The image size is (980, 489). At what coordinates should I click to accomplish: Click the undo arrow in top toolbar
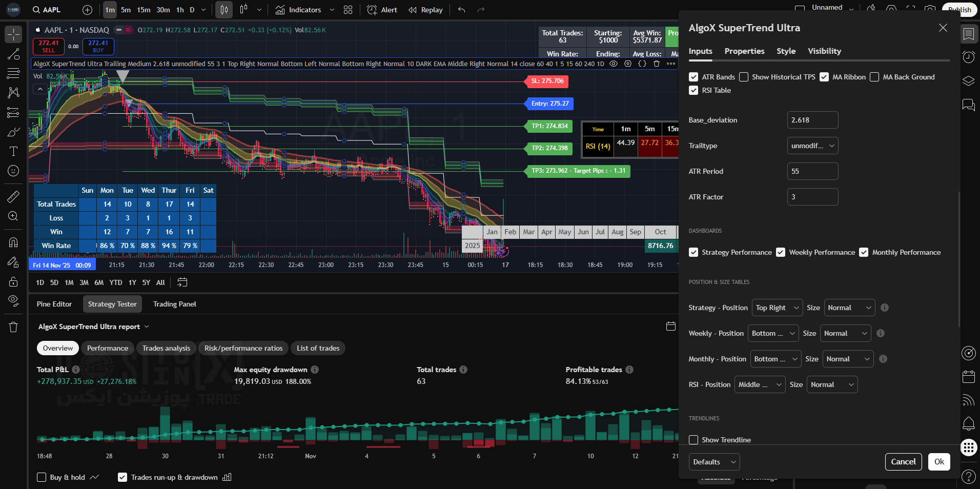coord(461,10)
